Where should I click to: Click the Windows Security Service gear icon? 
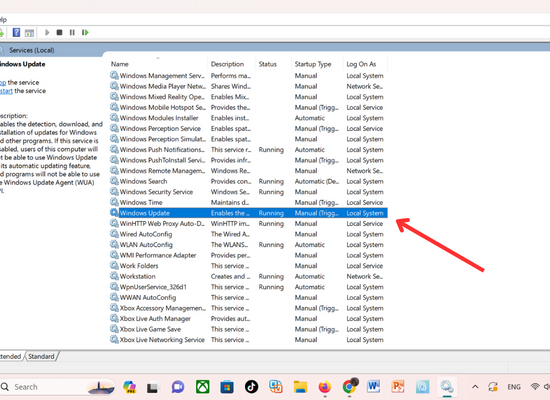tap(114, 192)
